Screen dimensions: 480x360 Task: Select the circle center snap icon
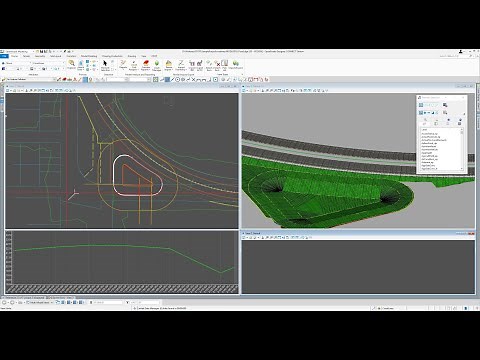[178, 79]
